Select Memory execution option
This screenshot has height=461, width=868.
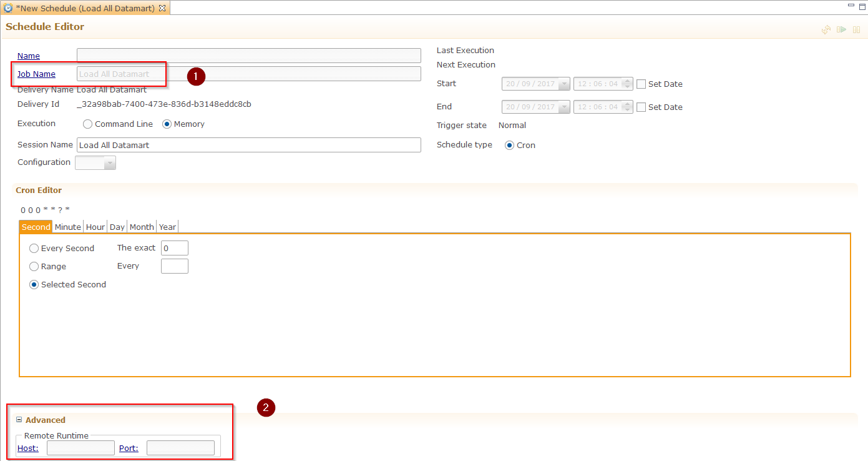[183, 124]
